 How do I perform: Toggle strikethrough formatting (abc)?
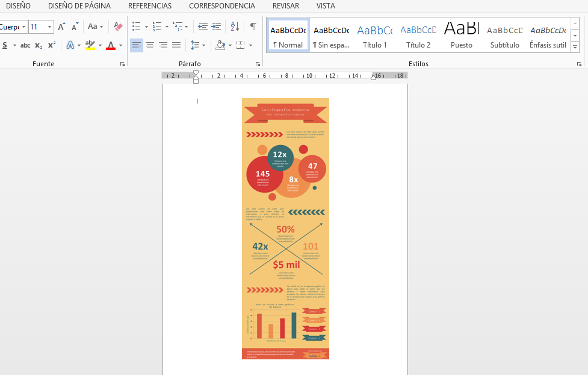pyautogui.click(x=25, y=45)
